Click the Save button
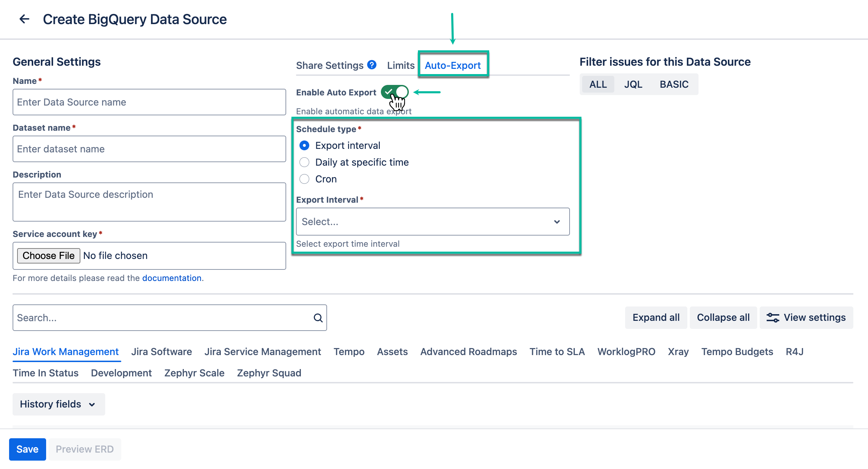 [27, 449]
